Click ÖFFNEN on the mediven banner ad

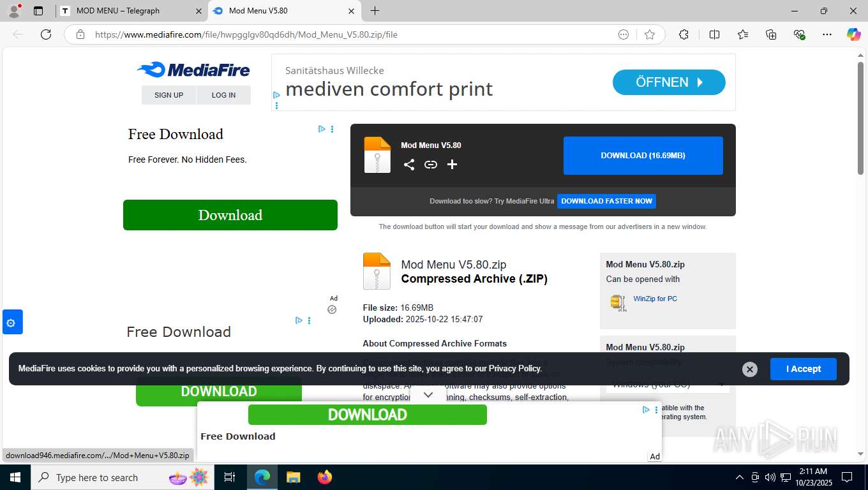pos(669,82)
